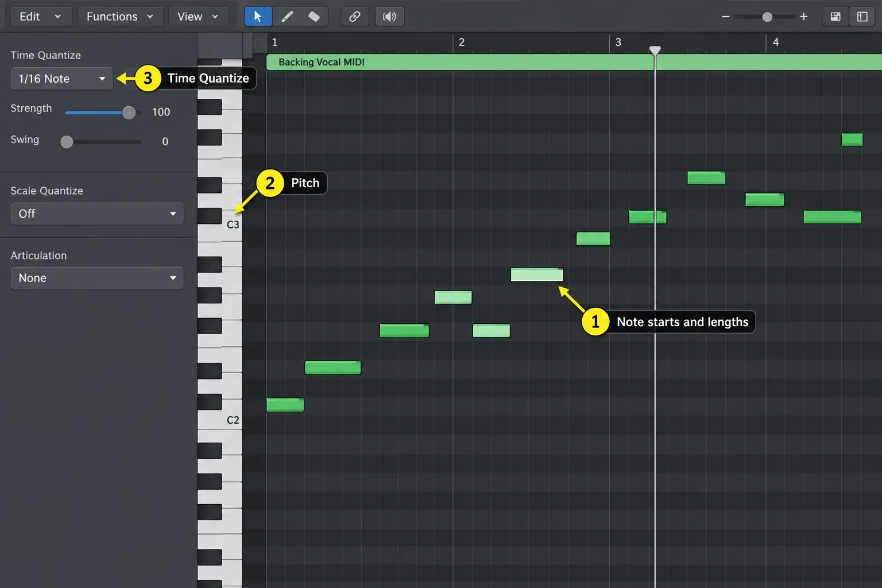
Task: Open the 1/16 Note Time Quantize dropdown
Action: click(61, 79)
